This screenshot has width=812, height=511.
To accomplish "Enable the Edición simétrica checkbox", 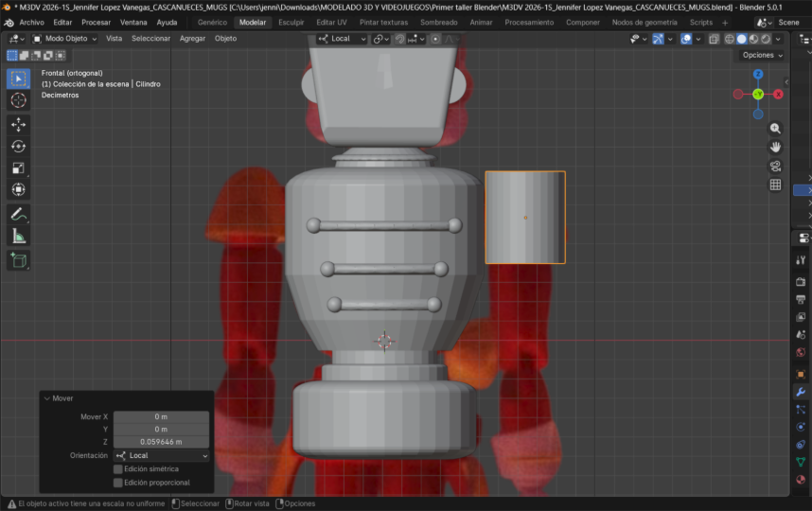I will (118, 468).
